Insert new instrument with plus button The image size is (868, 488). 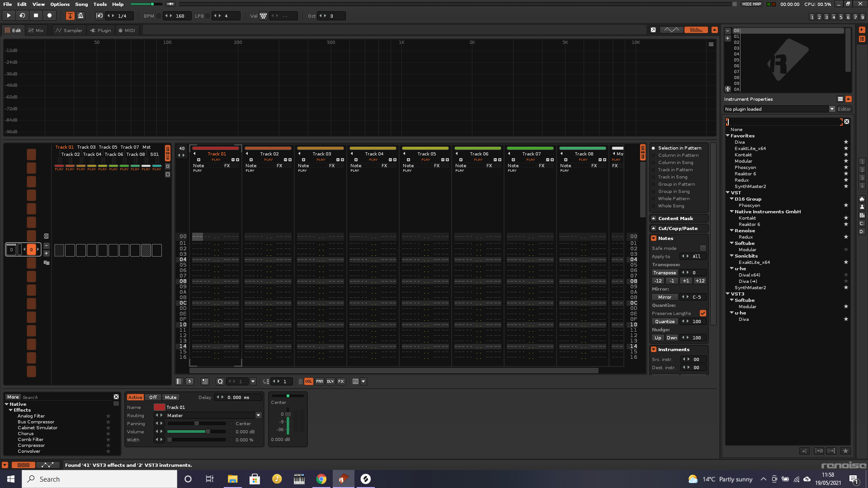[728, 38]
